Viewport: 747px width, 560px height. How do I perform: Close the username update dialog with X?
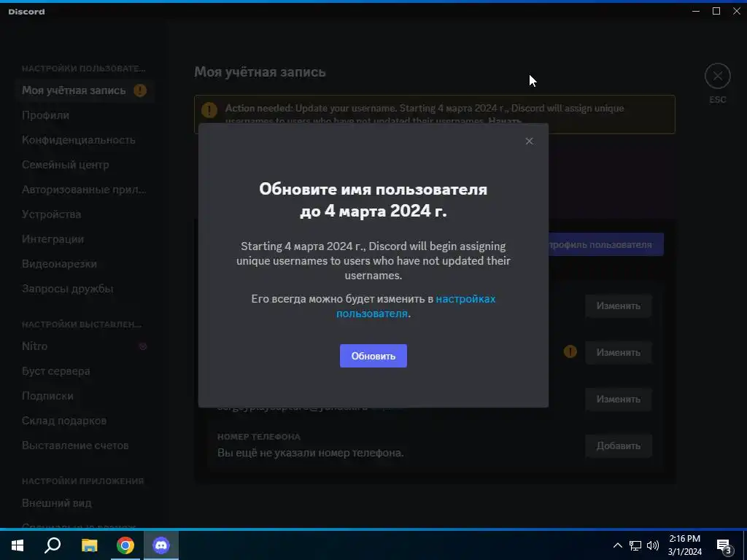pos(529,141)
